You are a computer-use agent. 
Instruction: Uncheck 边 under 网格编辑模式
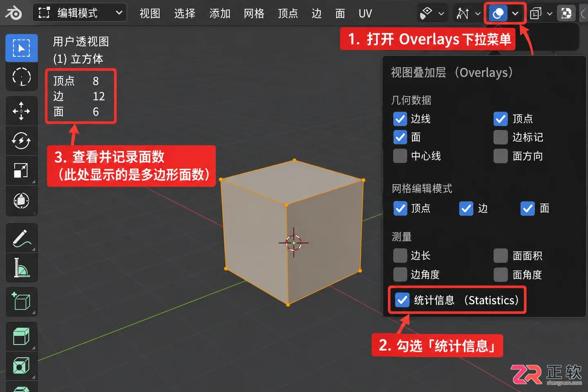pyautogui.click(x=466, y=208)
